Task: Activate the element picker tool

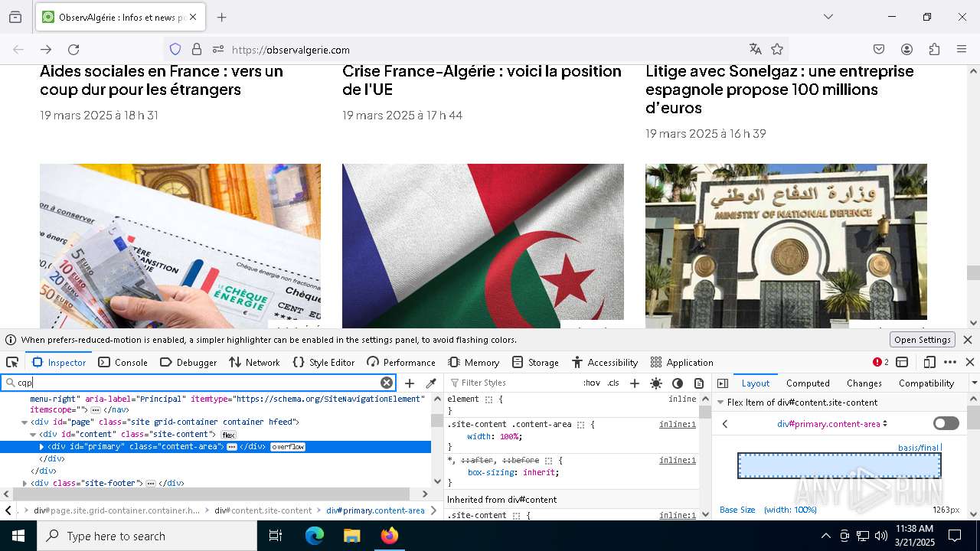Action: [x=12, y=362]
